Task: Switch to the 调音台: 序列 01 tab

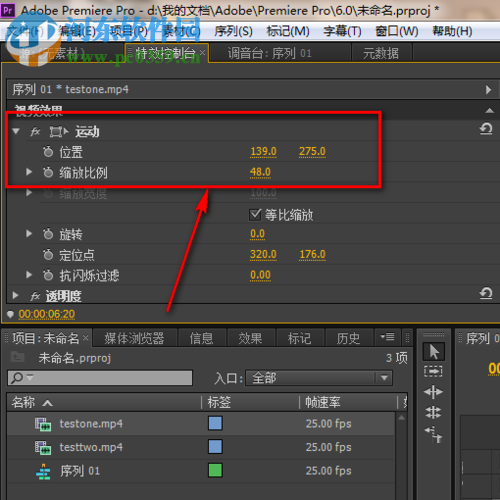Action: [270, 53]
